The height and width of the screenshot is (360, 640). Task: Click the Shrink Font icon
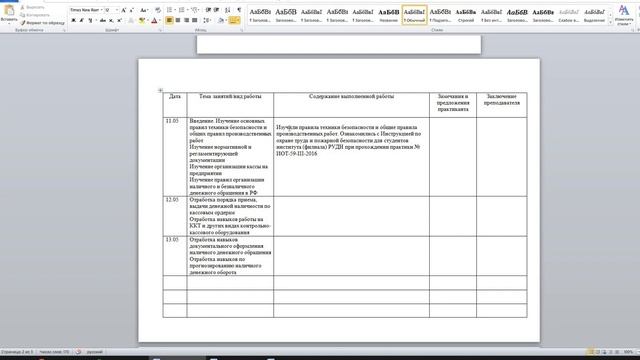point(131,10)
